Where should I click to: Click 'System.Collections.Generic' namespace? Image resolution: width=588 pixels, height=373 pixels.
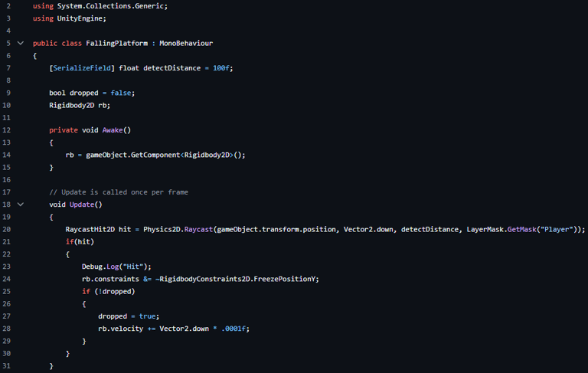click(x=110, y=6)
